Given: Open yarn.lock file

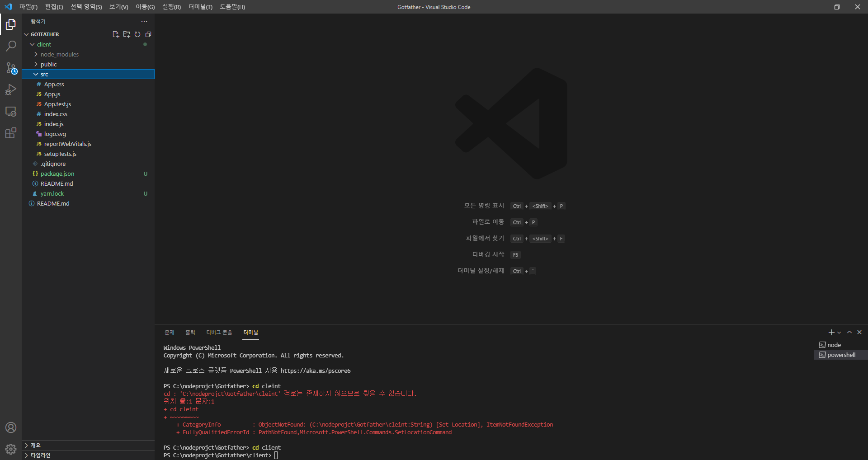Looking at the screenshot, I should (x=88, y=193).
